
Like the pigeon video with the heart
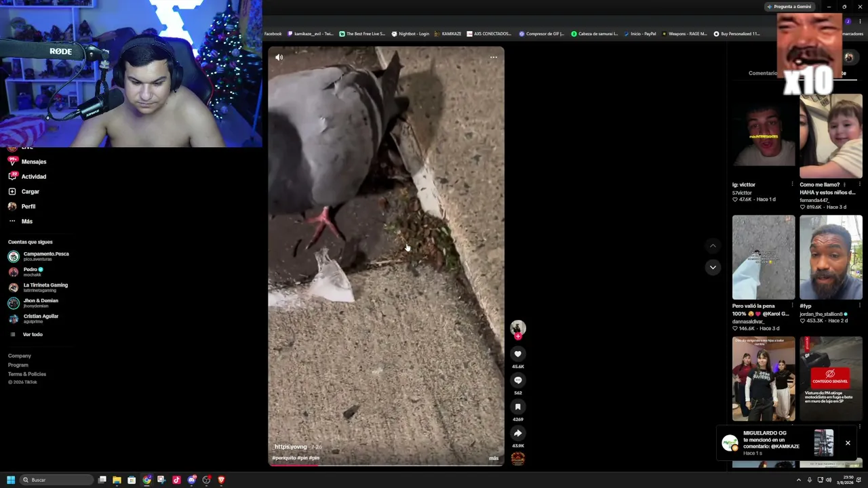point(518,354)
